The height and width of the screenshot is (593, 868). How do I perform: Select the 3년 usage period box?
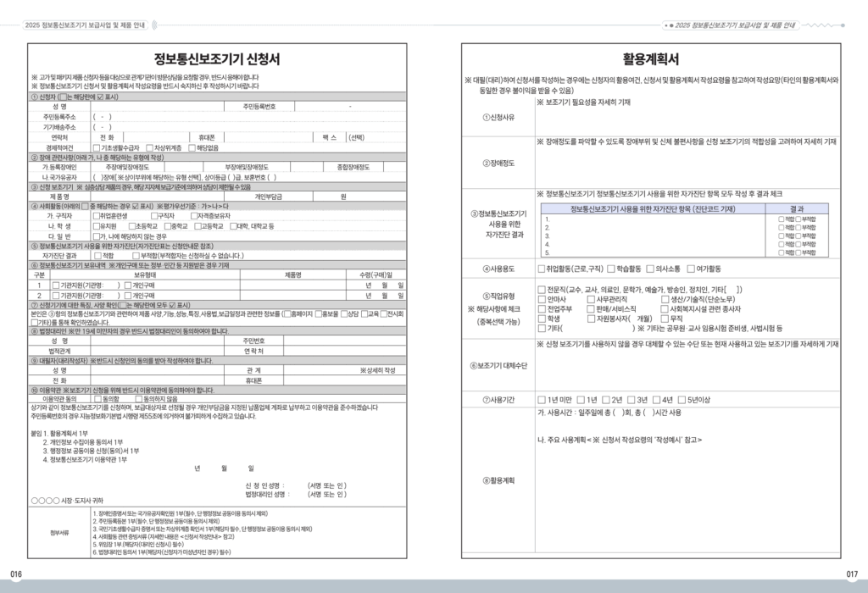[631, 400]
